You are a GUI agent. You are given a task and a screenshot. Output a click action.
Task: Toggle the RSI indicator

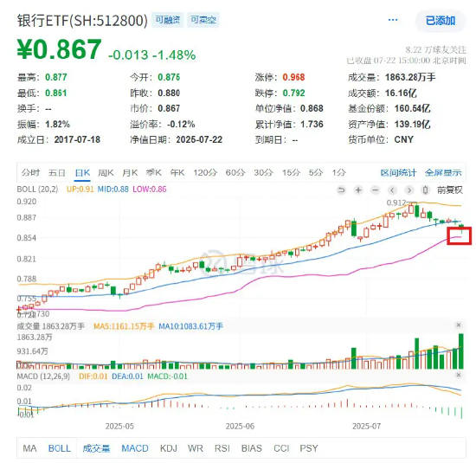(x=222, y=448)
